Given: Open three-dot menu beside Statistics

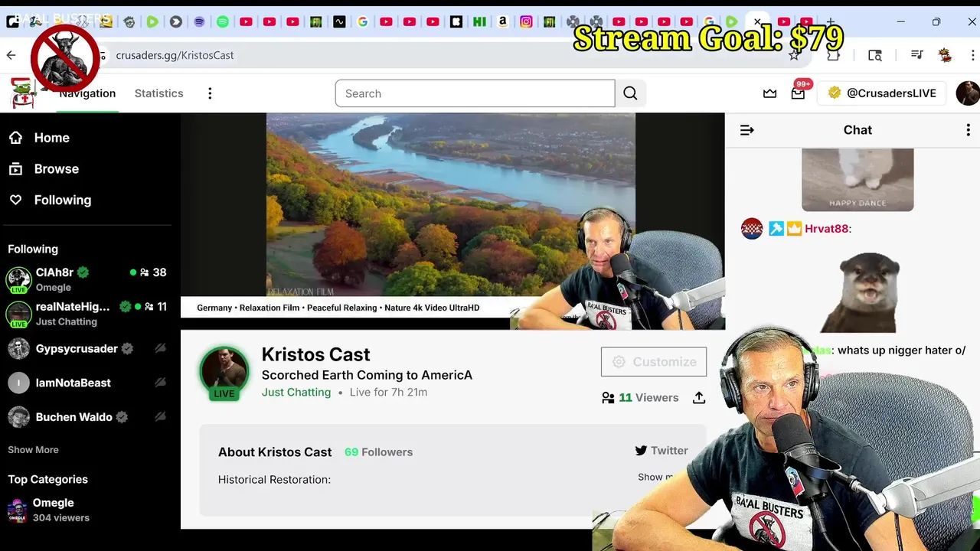Looking at the screenshot, I should [x=210, y=93].
